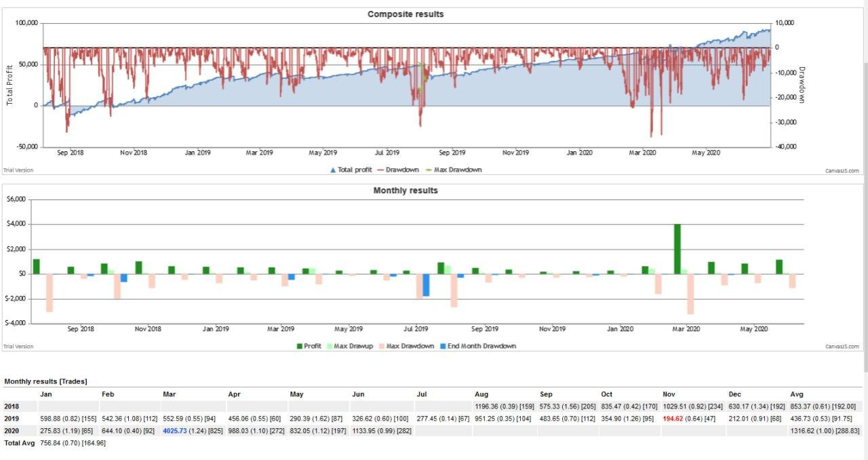Viewport: 868px width, 460px height.
Task: Click Trial Version label under Composite results chart
Action: pyautogui.click(x=18, y=170)
